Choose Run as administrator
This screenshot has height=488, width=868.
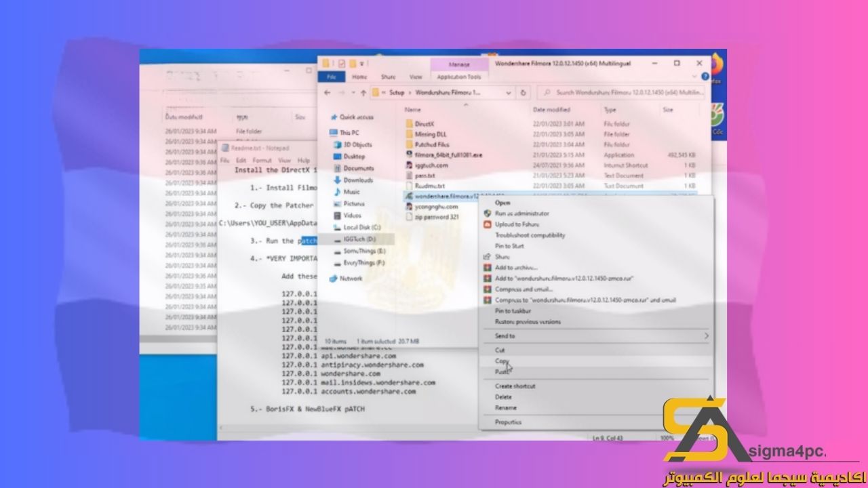point(521,213)
